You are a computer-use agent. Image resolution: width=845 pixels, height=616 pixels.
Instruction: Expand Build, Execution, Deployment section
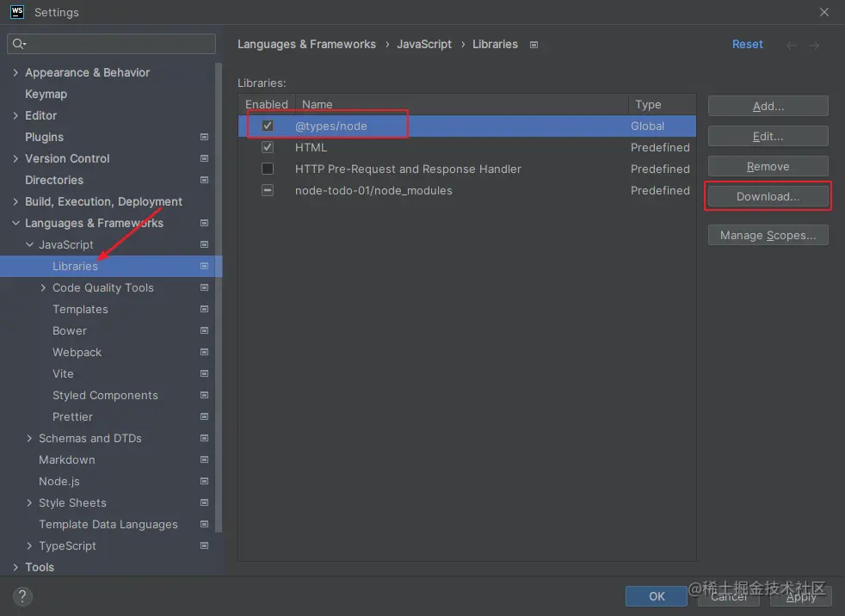click(15, 201)
